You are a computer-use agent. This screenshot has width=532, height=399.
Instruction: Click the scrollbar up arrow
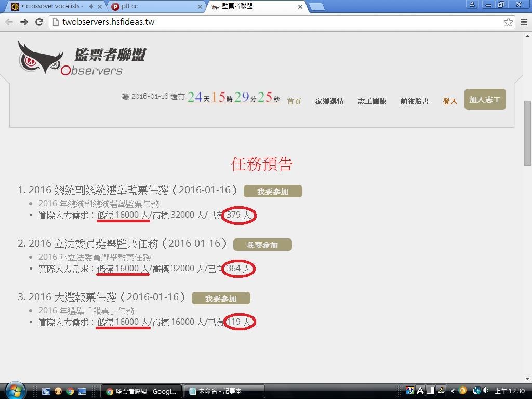[x=528, y=36]
